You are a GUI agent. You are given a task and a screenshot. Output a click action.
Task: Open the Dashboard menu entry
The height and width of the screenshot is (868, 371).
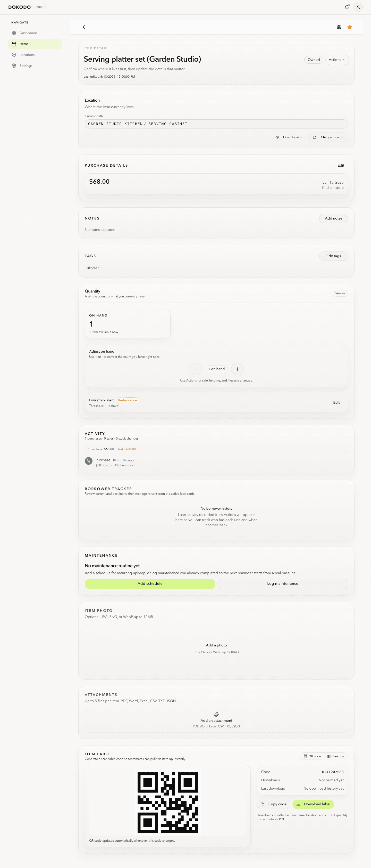pos(35,33)
